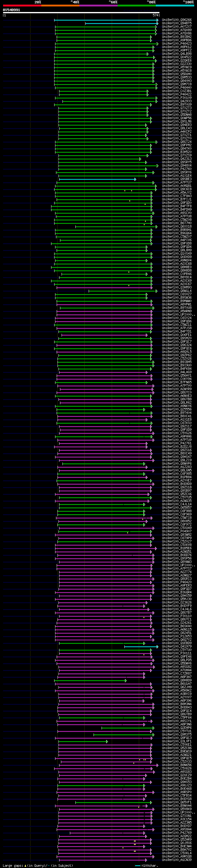Select the UniRef100_B9IBH5 entry
The image size is (197, 868).
pos(177,362)
